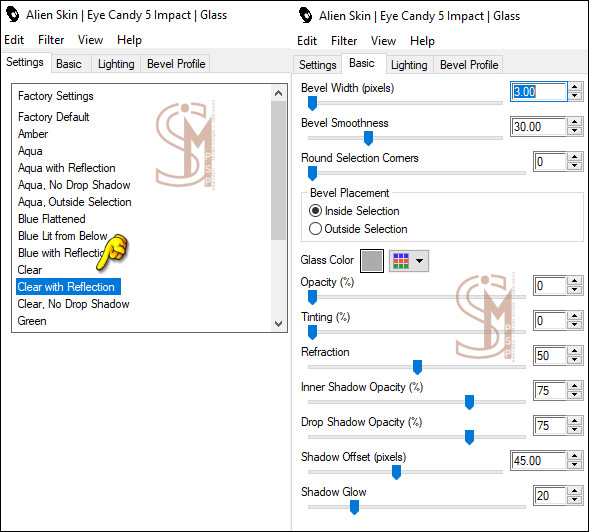Click the Refraction value field
The height and width of the screenshot is (532, 589).
[550, 356]
